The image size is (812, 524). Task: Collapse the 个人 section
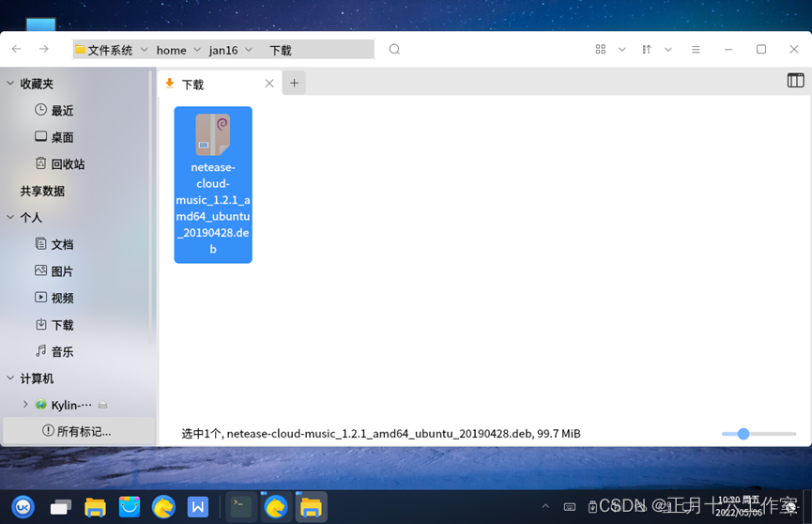(x=10, y=217)
